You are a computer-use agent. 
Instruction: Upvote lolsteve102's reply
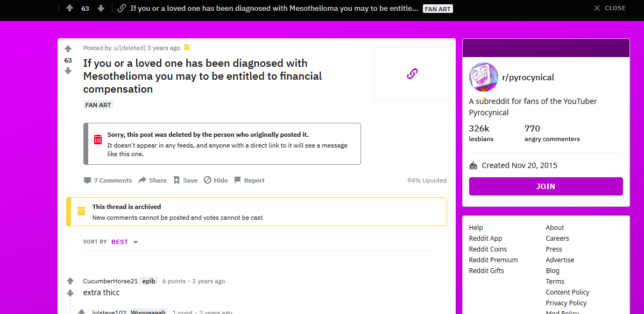[81, 311]
